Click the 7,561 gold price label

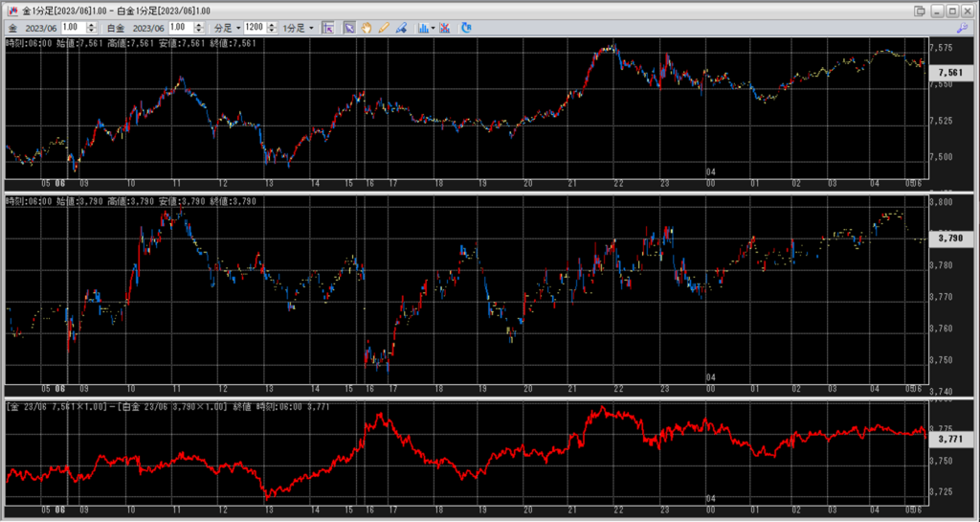pos(950,73)
